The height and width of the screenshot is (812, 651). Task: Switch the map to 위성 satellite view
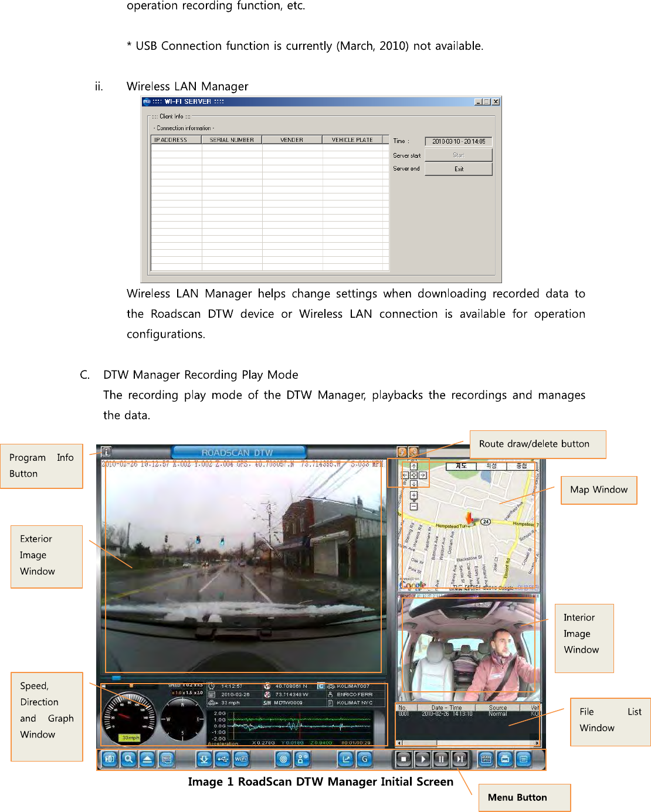click(491, 466)
